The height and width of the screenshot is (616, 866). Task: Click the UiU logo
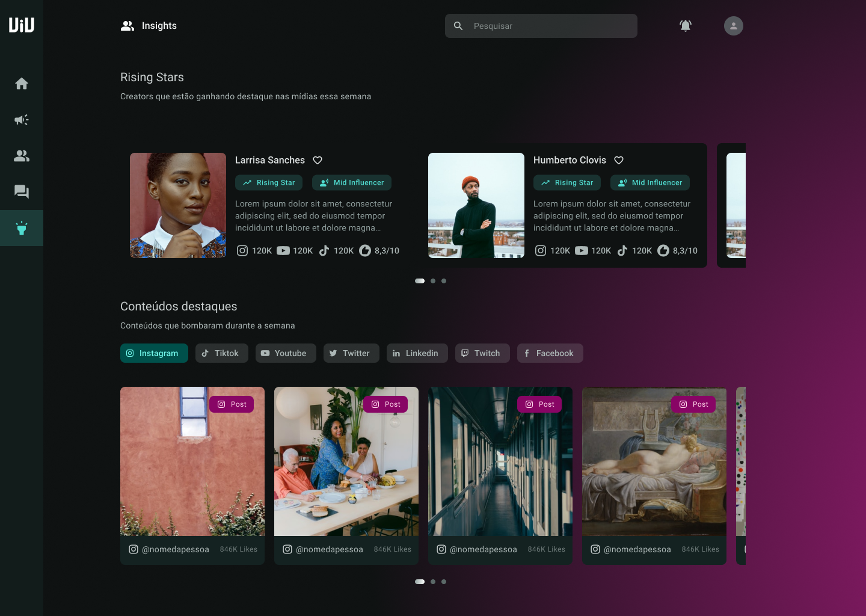pos(22,25)
